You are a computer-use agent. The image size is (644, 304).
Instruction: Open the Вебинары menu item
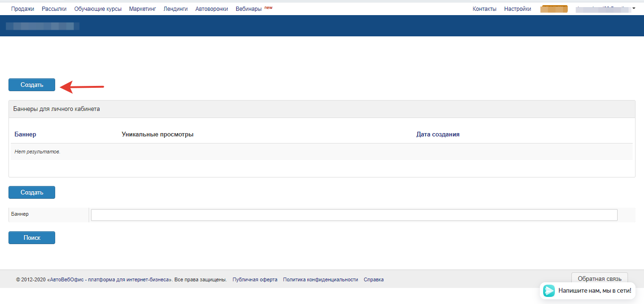(248, 9)
